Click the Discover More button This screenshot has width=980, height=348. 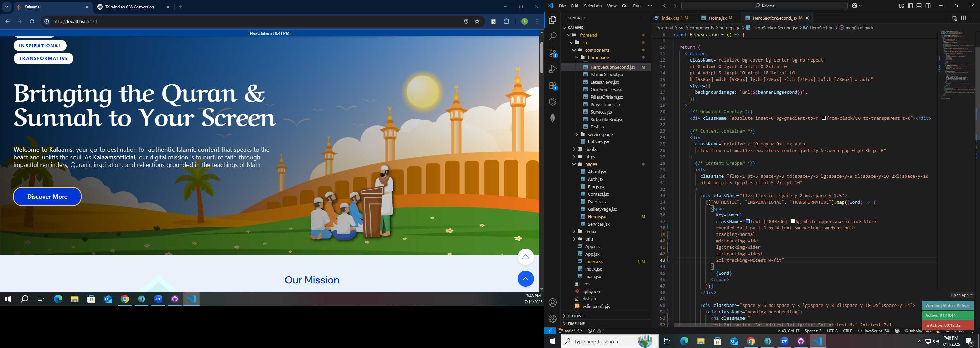pos(47,197)
